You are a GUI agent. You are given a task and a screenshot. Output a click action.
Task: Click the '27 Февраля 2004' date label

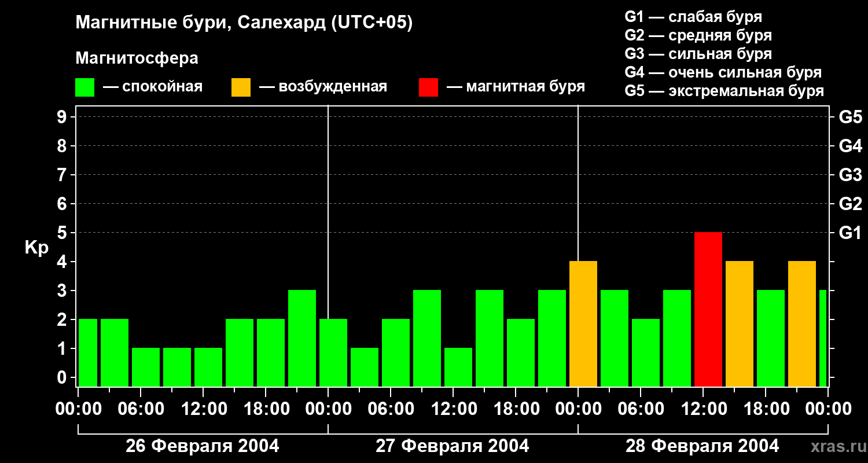pyautogui.click(x=453, y=446)
